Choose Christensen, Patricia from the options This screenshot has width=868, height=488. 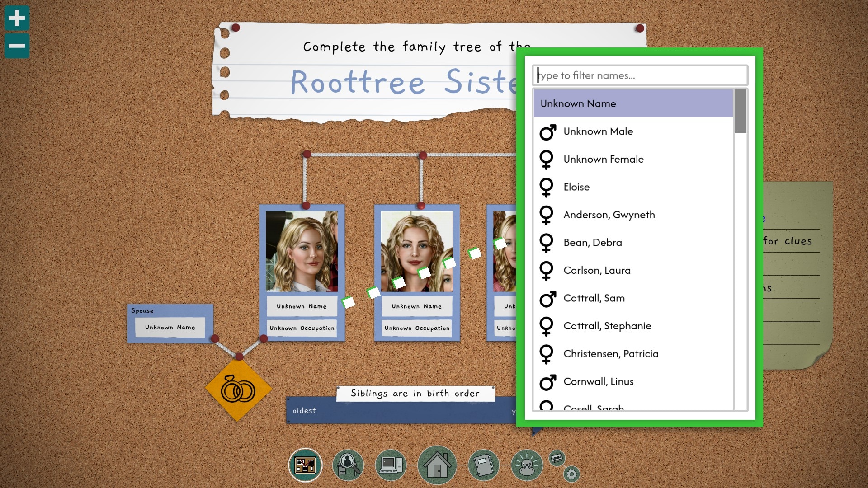click(611, 353)
